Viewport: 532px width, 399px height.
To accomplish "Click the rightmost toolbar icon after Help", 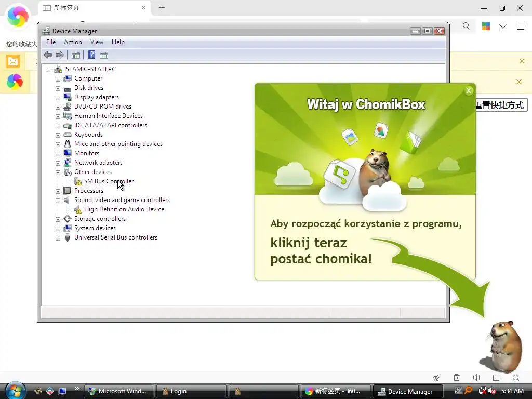I will (x=104, y=55).
